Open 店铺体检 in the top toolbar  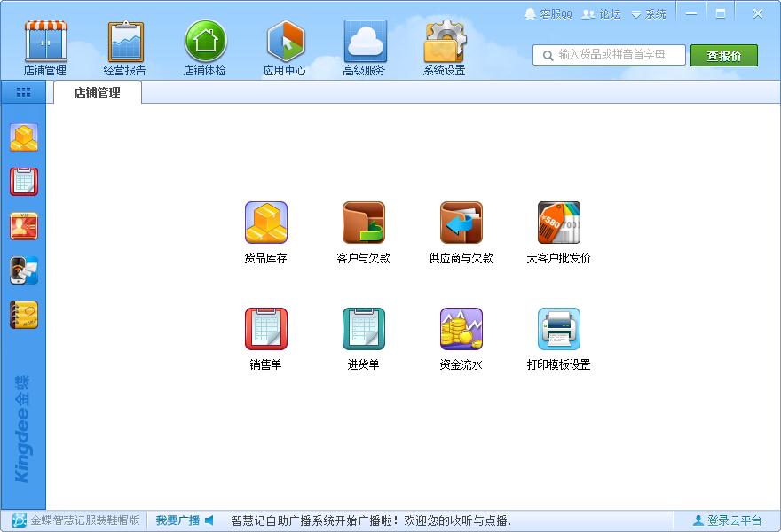(205, 49)
